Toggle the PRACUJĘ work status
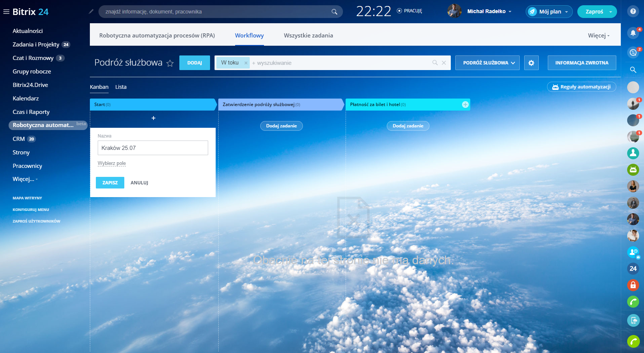The height and width of the screenshot is (353, 644). [x=409, y=11]
